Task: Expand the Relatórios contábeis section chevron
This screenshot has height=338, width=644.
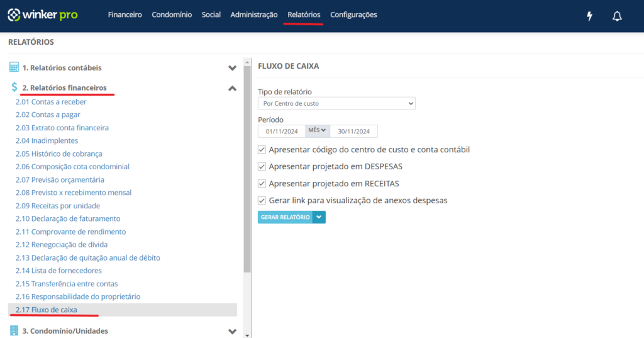Action: (232, 68)
